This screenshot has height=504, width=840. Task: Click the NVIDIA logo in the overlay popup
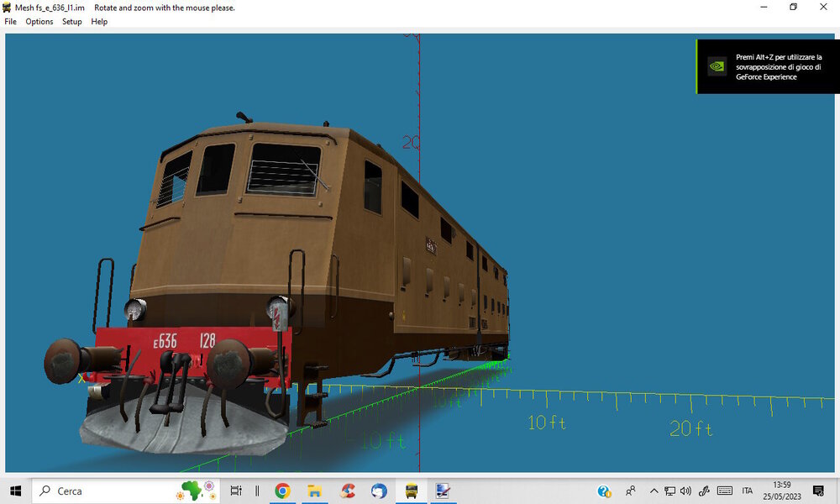717,66
